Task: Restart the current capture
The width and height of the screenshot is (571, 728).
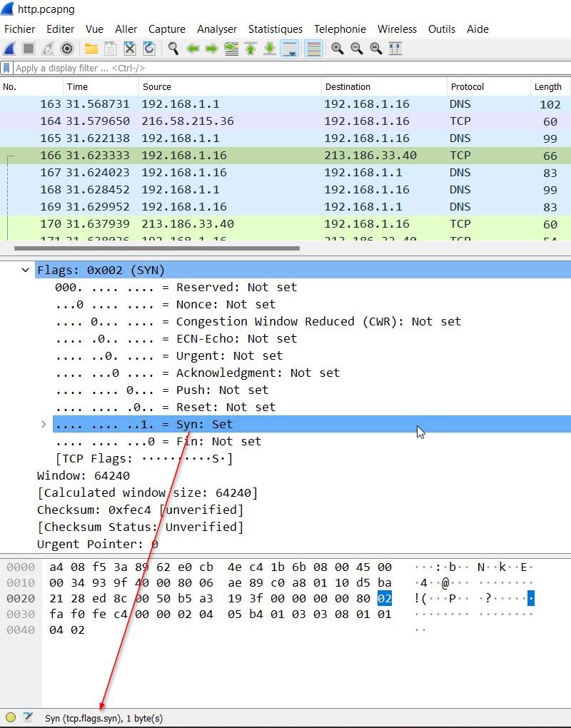Action: 48,49
